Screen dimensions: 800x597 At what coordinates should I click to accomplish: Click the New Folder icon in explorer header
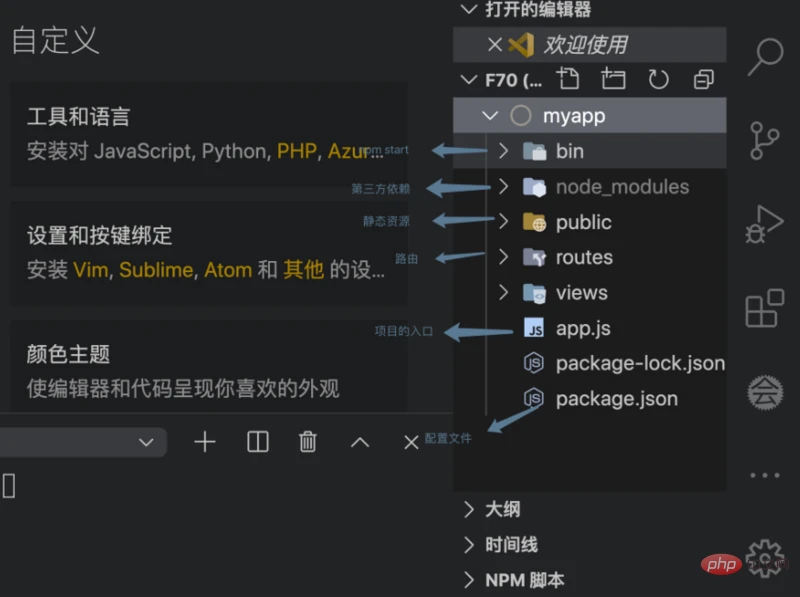point(613,79)
